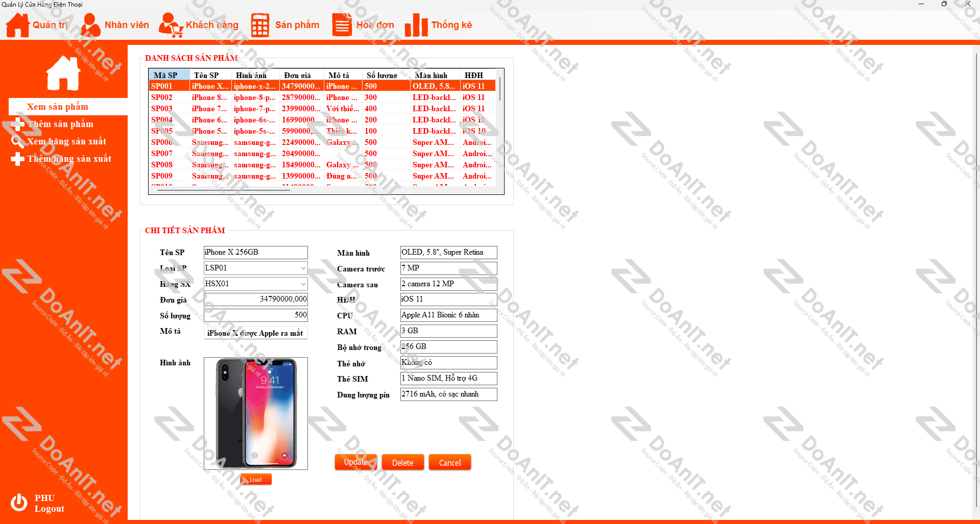The height and width of the screenshot is (524, 980).
Task: Select row SP009 in product list
Action: coord(322,176)
